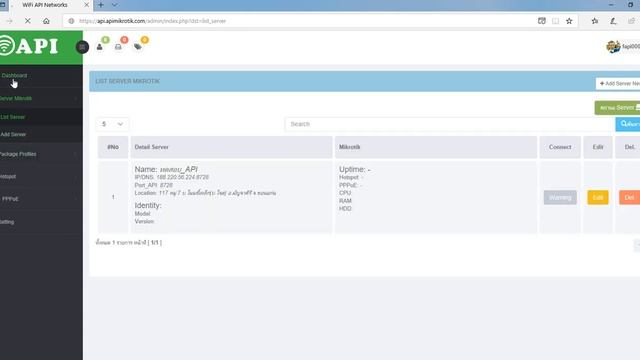Stop loading the page in browser
640x360 pixels.
click(x=28, y=21)
